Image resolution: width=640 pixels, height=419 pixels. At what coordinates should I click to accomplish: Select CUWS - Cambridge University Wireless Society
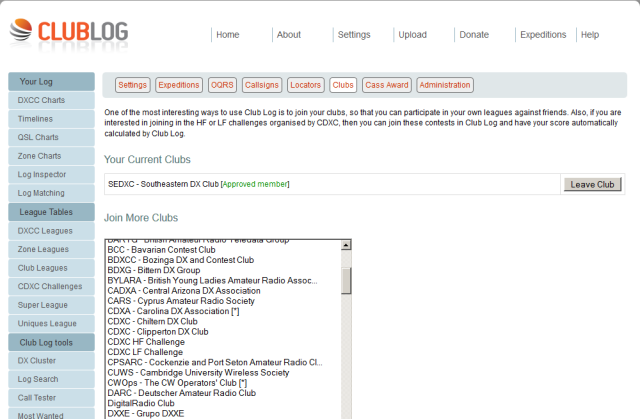pos(224,372)
